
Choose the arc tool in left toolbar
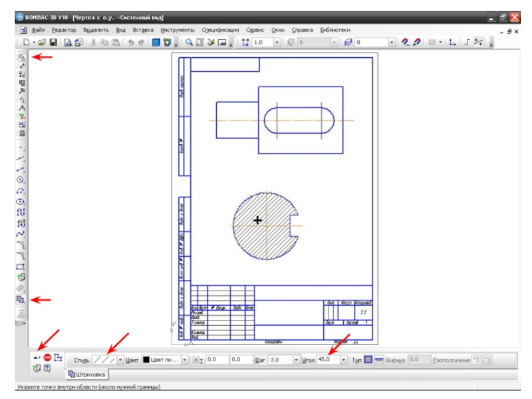(x=21, y=191)
